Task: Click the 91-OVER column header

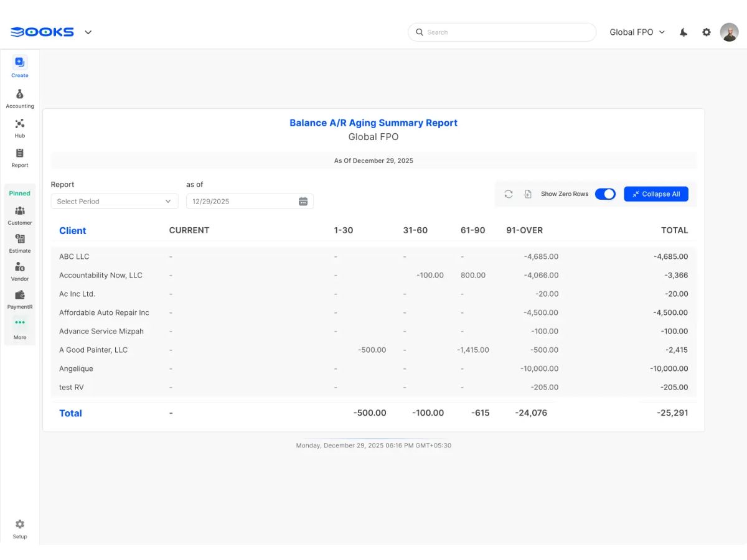Action: [525, 230]
